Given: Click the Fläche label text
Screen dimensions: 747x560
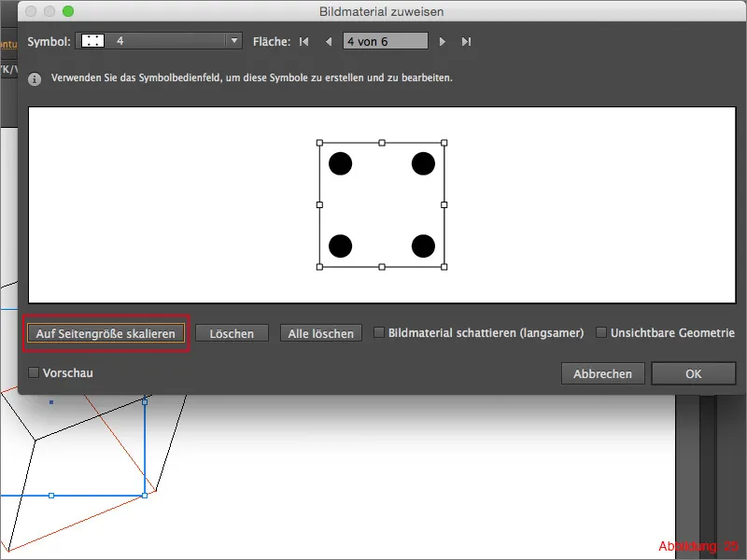Looking at the screenshot, I should [272, 42].
